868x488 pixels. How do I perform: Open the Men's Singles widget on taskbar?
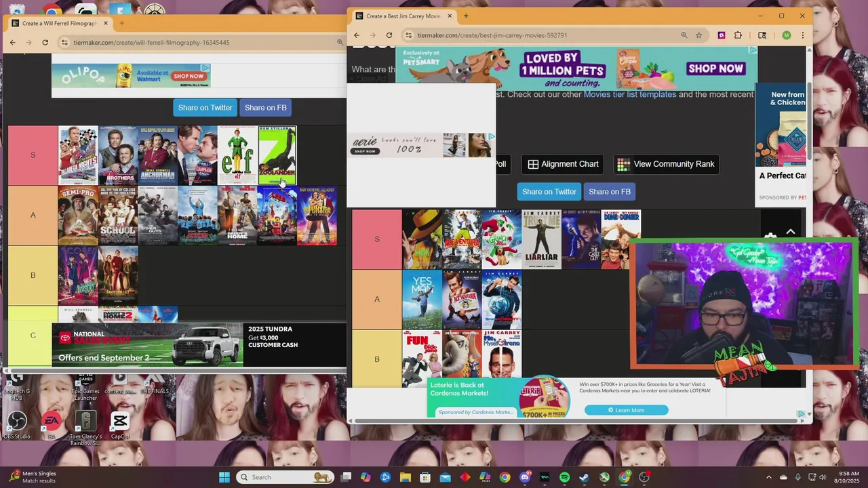point(34,477)
